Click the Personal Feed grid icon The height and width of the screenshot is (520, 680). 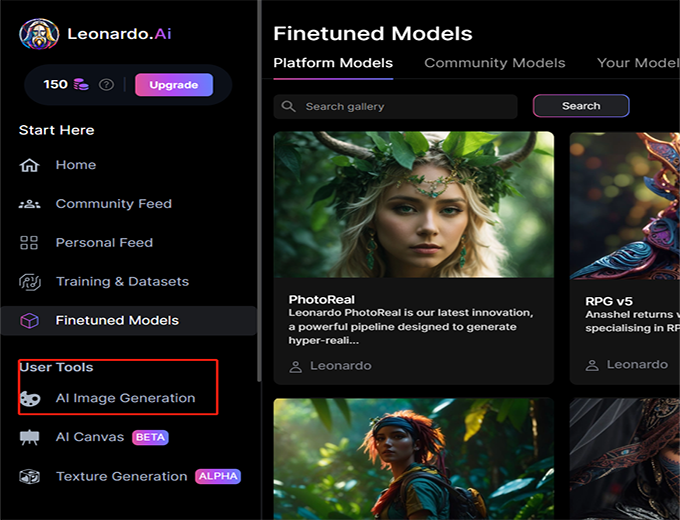coord(29,243)
